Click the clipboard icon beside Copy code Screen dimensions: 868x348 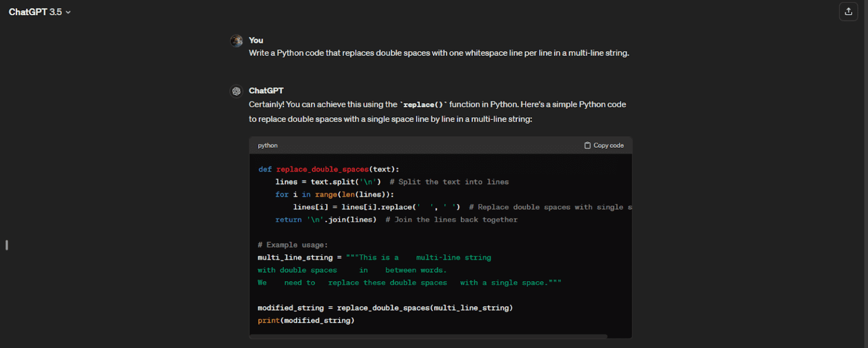[x=587, y=145]
